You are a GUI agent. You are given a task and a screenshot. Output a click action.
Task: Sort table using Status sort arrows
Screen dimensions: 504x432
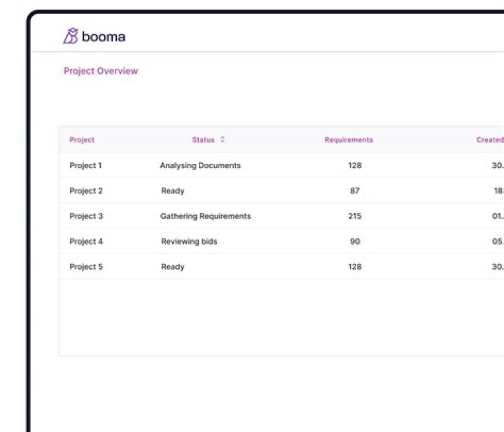tap(223, 140)
